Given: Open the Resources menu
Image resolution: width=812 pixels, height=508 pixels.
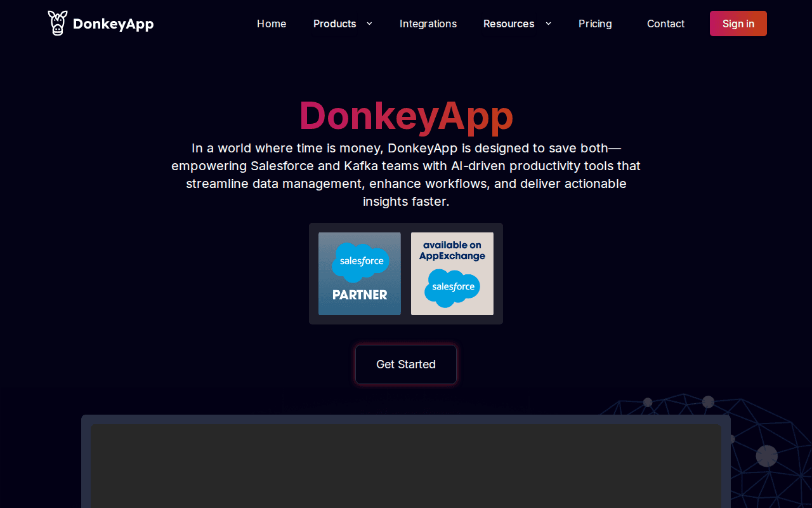Looking at the screenshot, I should (509, 23).
